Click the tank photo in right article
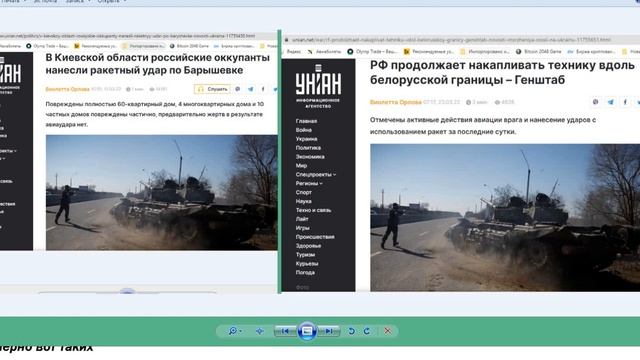Viewport: 640px width, 360px height. point(505,218)
